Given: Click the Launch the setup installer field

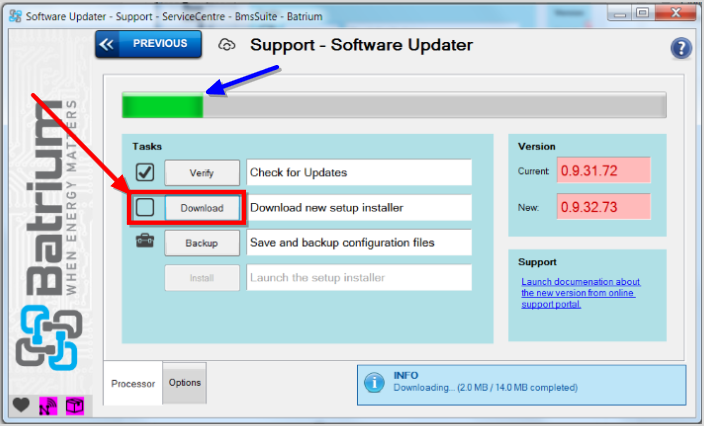Looking at the screenshot, I should tap(359, 277).
